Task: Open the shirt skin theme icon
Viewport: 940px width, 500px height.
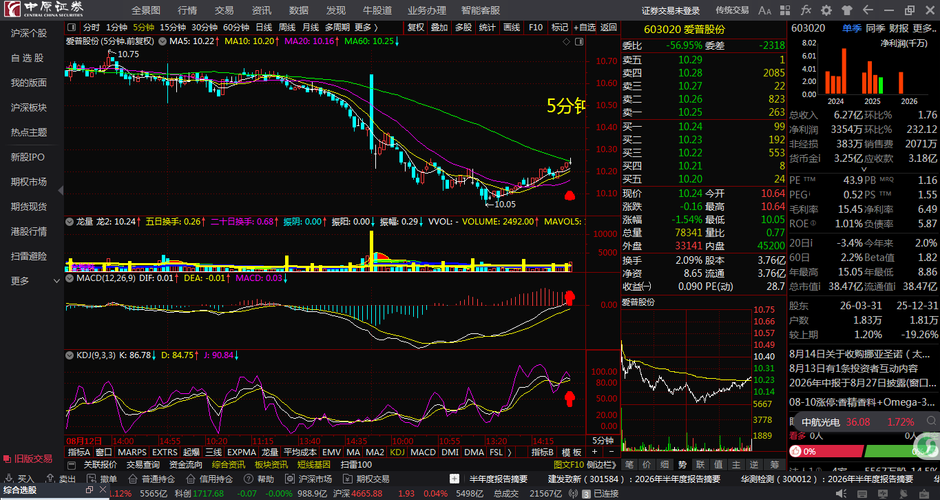Action: [847, 10]
